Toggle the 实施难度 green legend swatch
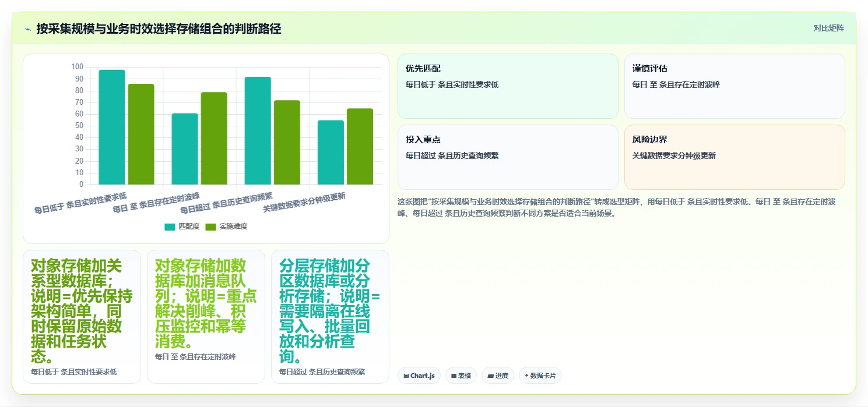Viewport: 868px width, 407px height. (x=210, y=226)
